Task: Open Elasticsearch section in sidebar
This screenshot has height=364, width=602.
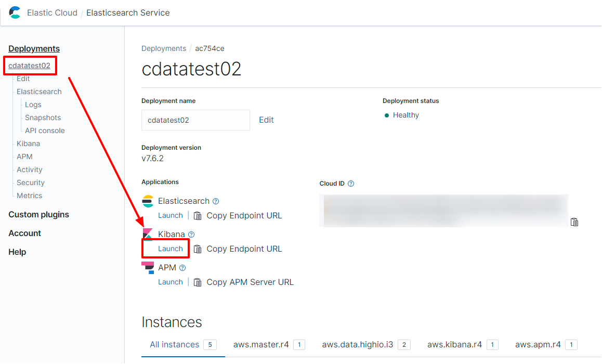Action: [39, 92]
